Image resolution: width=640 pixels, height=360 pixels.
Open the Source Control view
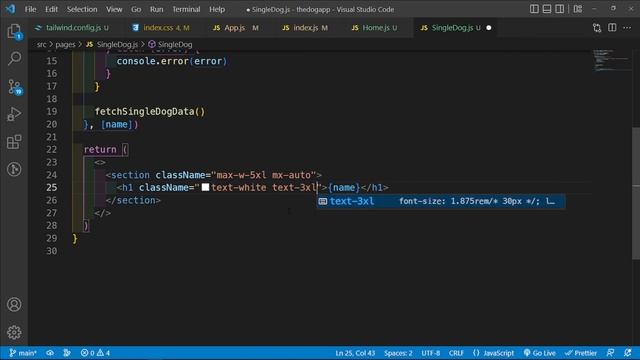pos(15,87)
